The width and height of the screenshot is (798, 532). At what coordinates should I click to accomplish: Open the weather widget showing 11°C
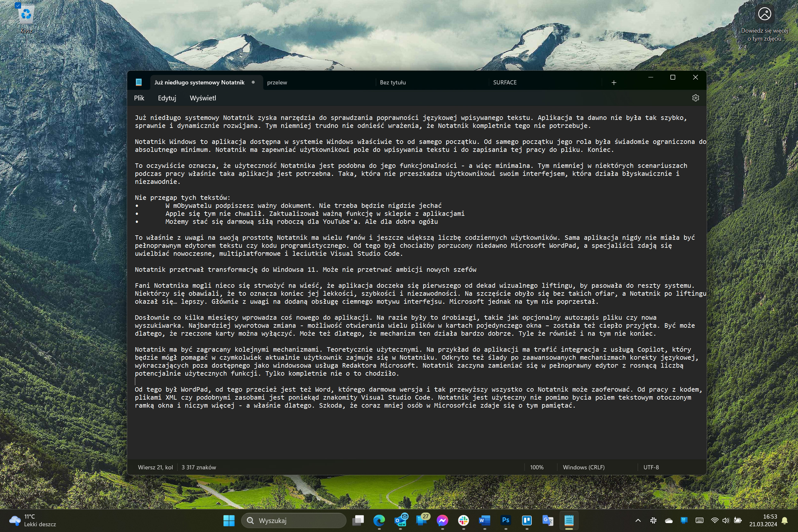(32, 520)
